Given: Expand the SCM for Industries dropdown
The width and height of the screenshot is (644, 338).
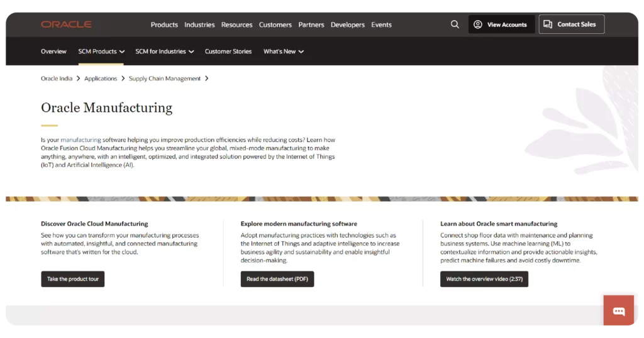Looking at the screenshot, I should [164, 52].
